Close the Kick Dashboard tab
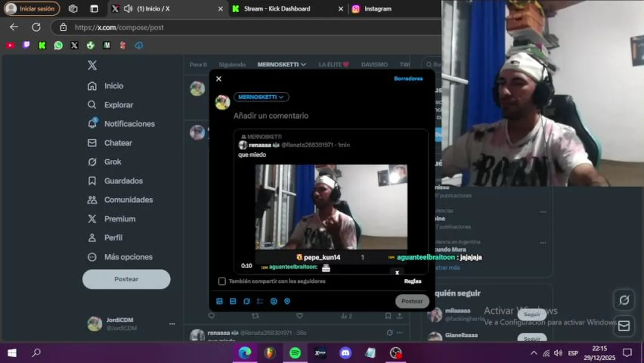Image resolution: width=644 pixels, height=363 pixels. 341,9
